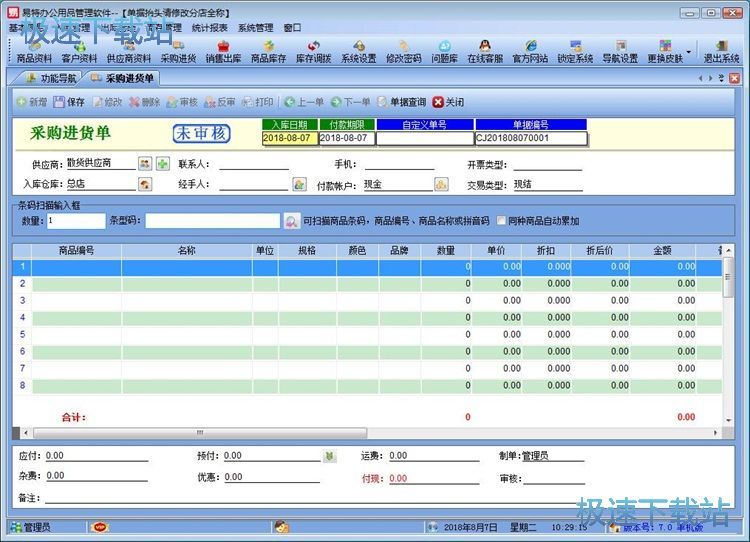Open the warehouse picker icon next to 总店
750x542 pixels.
tap(145, 184)
